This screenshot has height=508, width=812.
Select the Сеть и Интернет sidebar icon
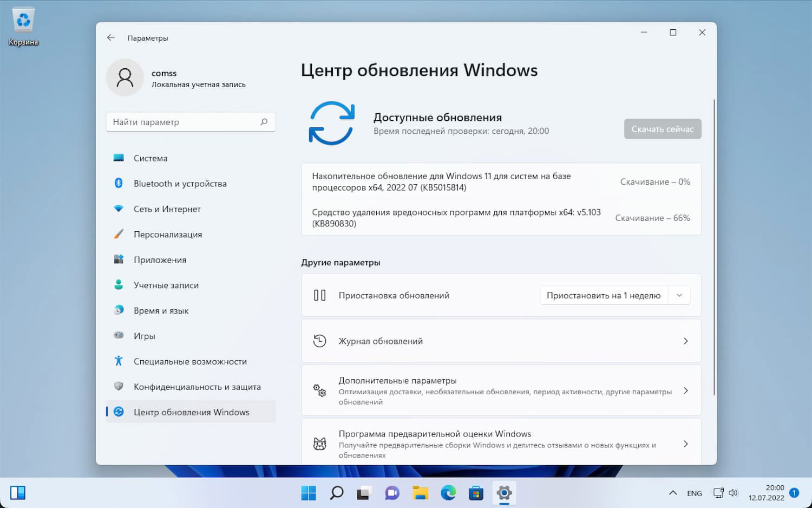[119, 209]
